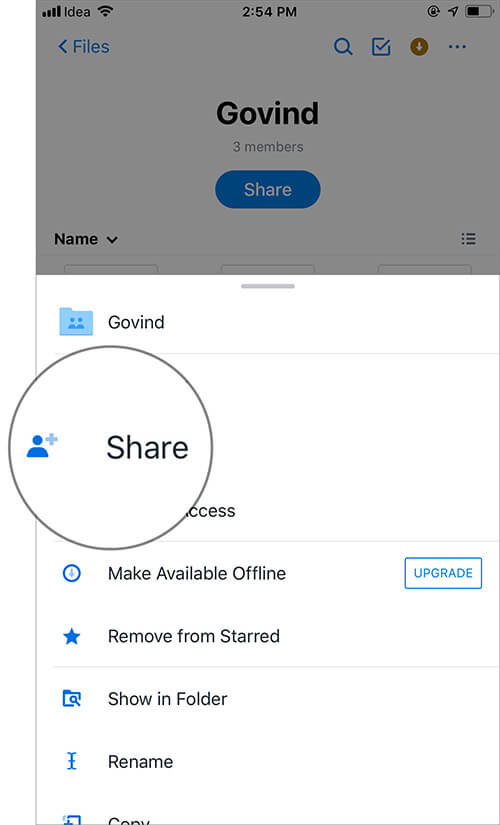500x825 pixels.
Task: Tap the folder search icon
Action: point(72,699)
